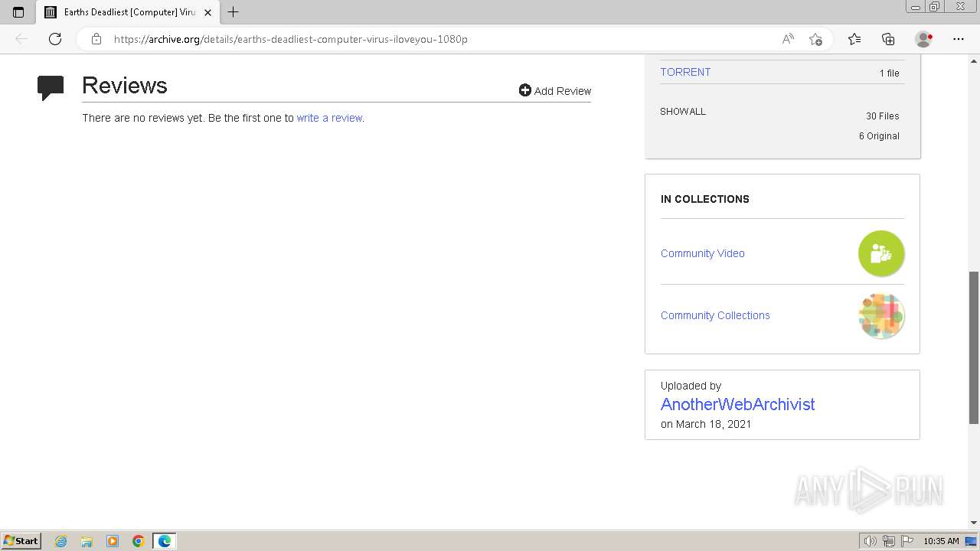
Task: Close the Earths Deadliest Computer Virus tab
Action: [207, 12]
